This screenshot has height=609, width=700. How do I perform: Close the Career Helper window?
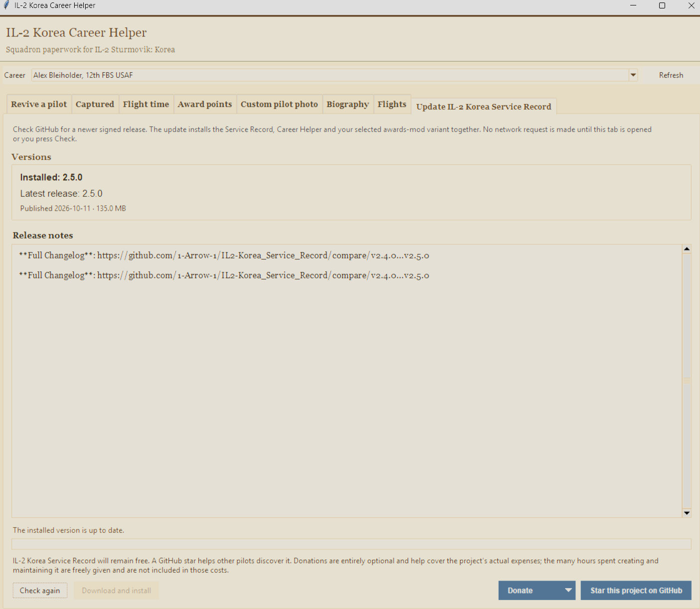pyautogui.click(x=691, y=5)
